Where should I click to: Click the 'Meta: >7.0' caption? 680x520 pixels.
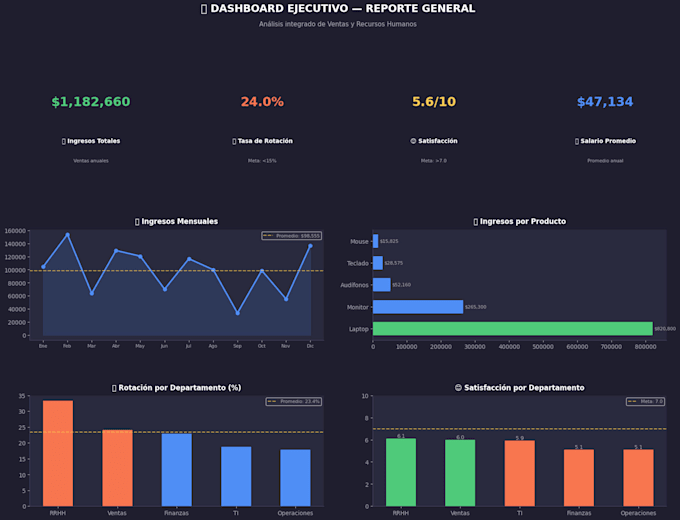434,161
